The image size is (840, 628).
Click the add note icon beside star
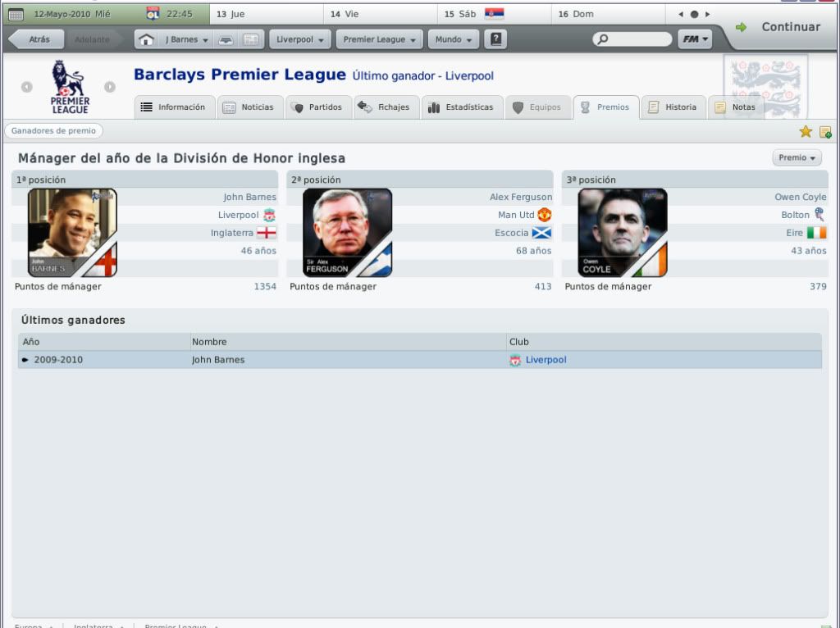pos(825,132)
